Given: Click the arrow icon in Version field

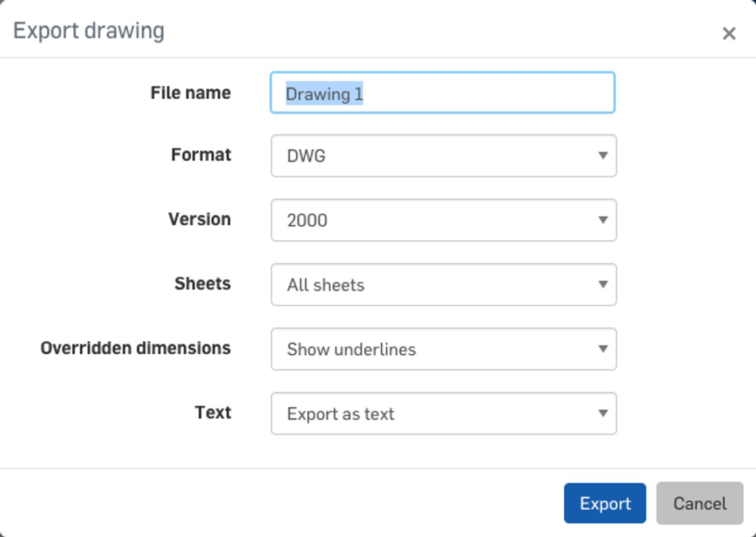Looking at the screenshot, I should 602,220.
